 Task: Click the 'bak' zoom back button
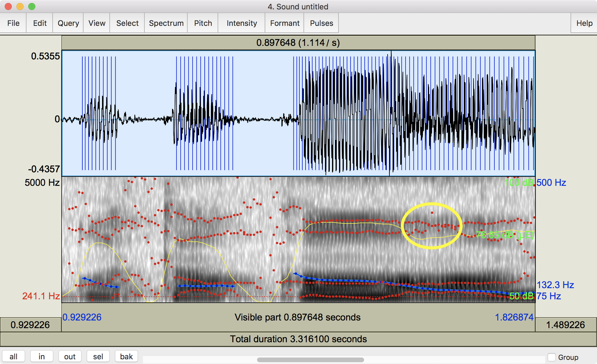pyautogui.click(x=126, y=356)
